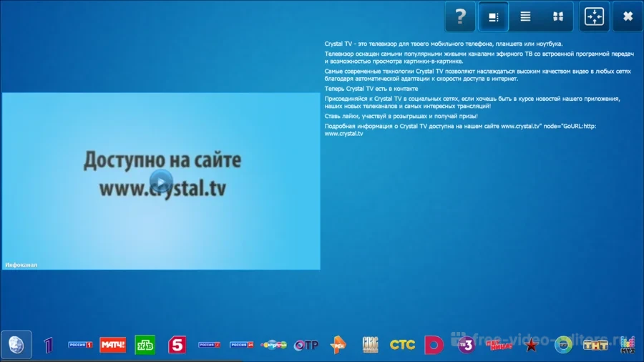Play the Infokanal video preview
This screenshot has width=644, height=362.
pyautogui.click(x=161, y=182)
